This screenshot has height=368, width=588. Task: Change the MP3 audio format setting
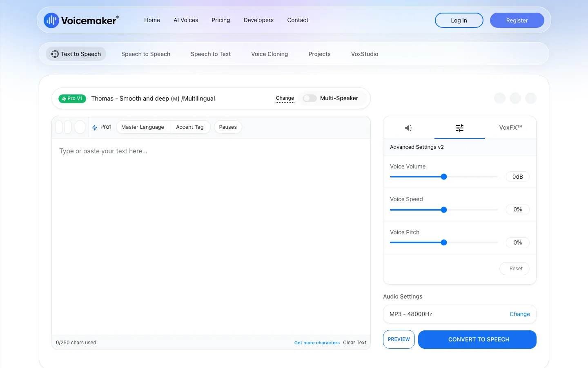point(520,314)
